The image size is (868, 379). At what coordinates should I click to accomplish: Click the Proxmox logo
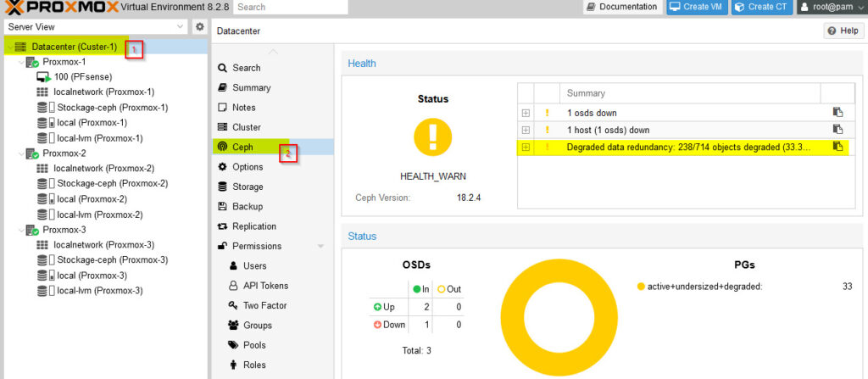(x=61, y=7)
